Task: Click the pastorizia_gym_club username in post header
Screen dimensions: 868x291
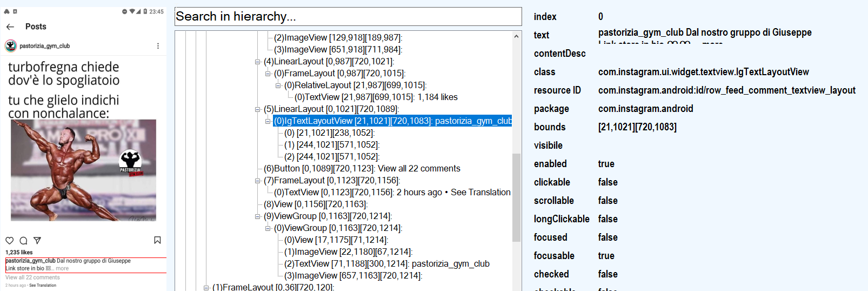Action: click(x=45, y=46)
